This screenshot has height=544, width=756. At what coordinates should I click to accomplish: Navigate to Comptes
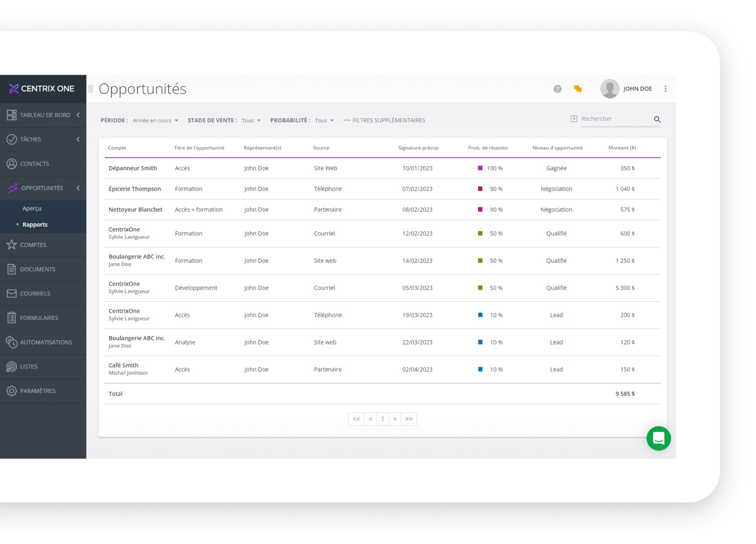click(33, 245)
